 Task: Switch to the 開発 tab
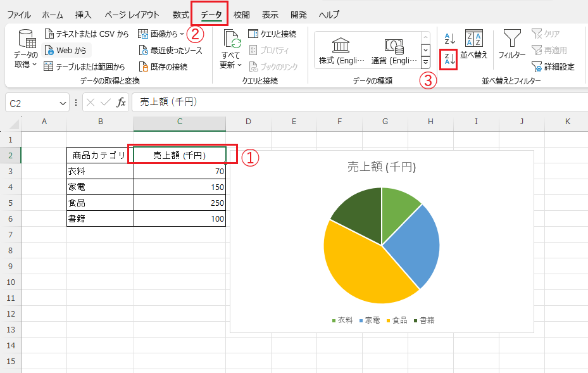[299, 15]
